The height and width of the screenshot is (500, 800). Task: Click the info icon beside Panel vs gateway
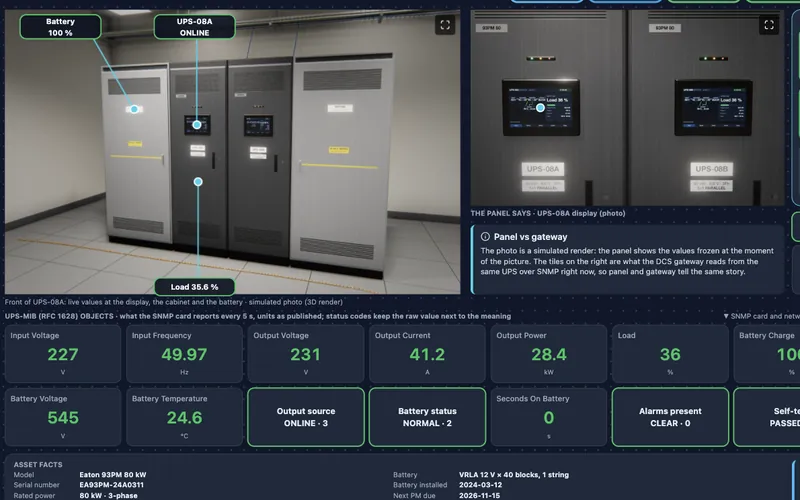[x=485, y=237]
